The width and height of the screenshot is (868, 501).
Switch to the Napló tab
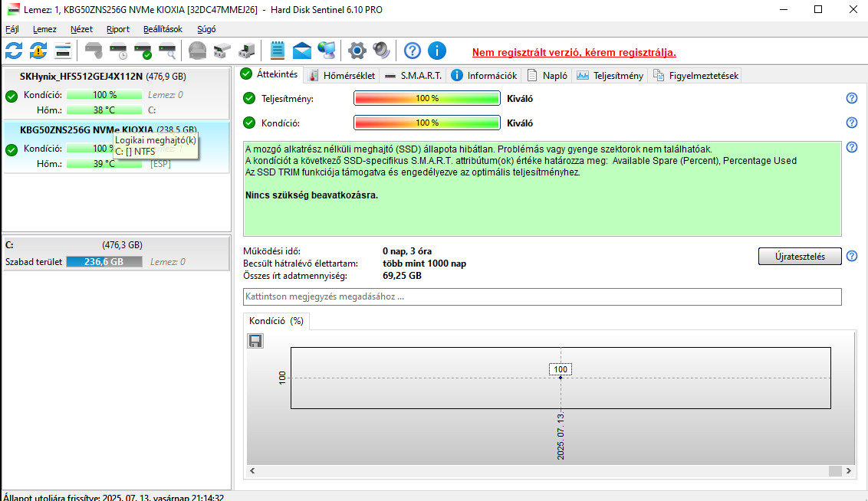(x=547, y=76)
